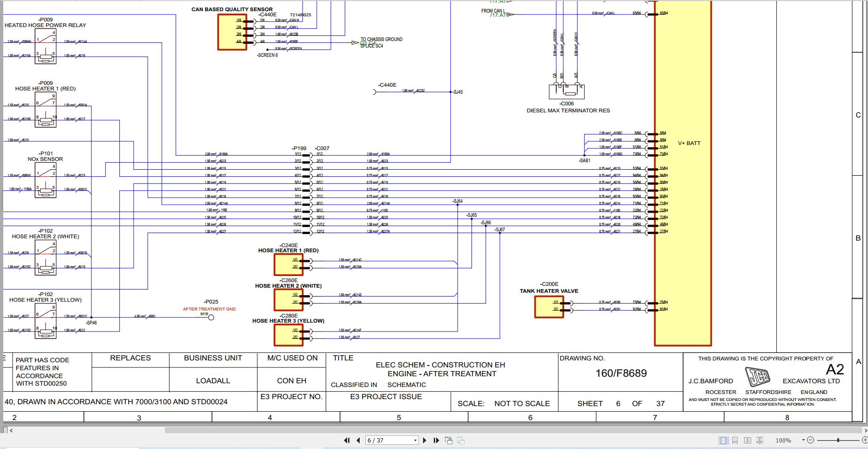The width and height of the screenshot is (868, 449).
Task: Click the HEATED HOSE POWER RELAY label
Action: pyautogui.click(x=45, y=25)
